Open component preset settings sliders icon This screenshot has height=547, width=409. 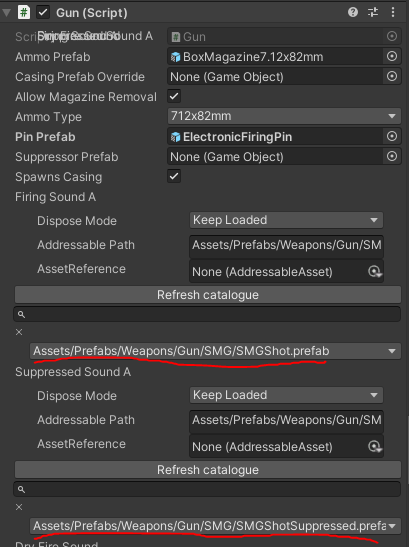tap(373, 13)
